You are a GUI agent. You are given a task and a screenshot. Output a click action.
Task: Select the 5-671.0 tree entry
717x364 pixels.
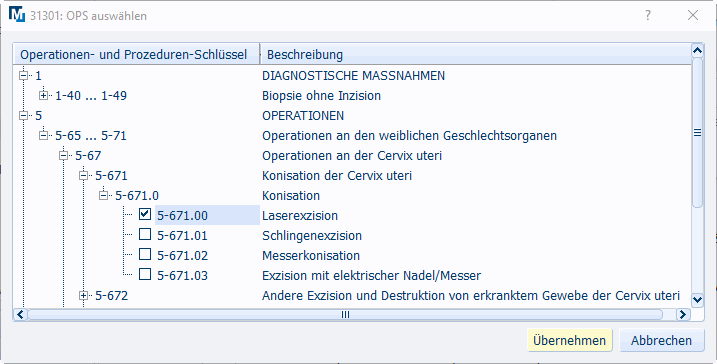137,195
